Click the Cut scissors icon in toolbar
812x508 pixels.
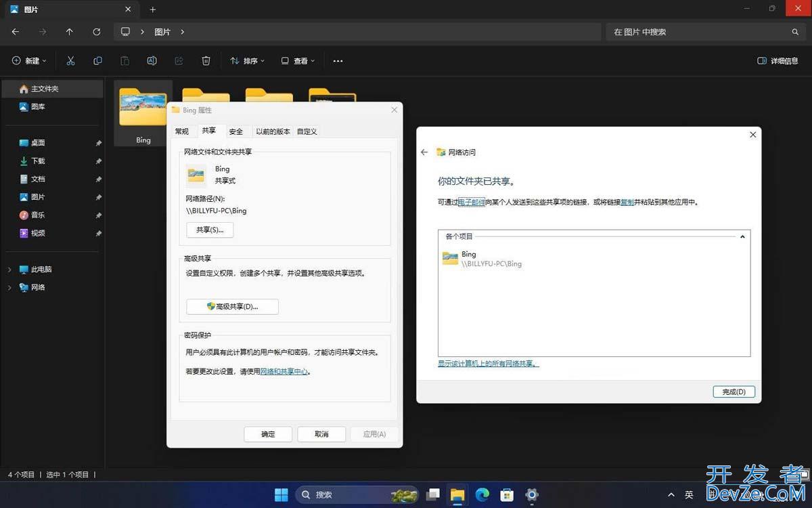(70, 61)
